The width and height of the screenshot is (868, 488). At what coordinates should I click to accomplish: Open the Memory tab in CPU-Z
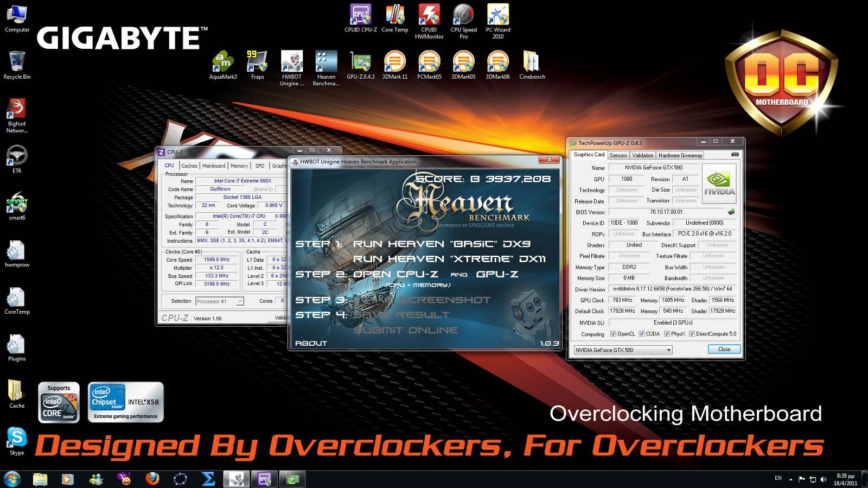pyautogui.click(x=239, y=166)
